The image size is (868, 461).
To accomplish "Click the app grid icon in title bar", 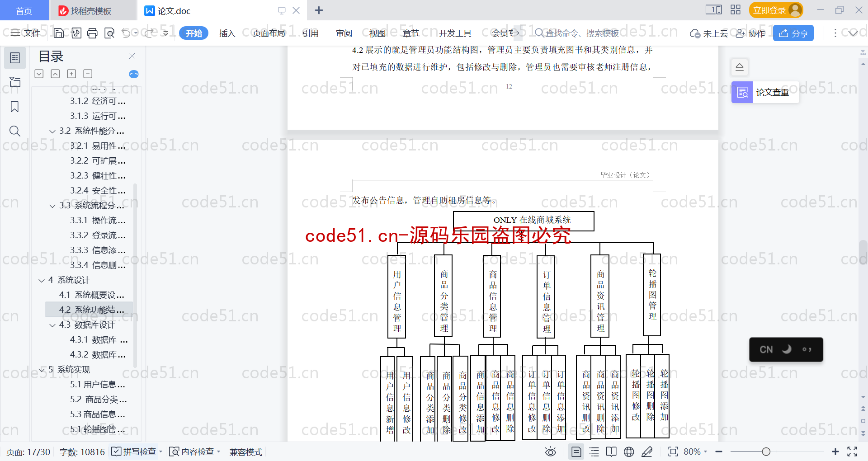I will pyautogui.click(x=736, y=10).
